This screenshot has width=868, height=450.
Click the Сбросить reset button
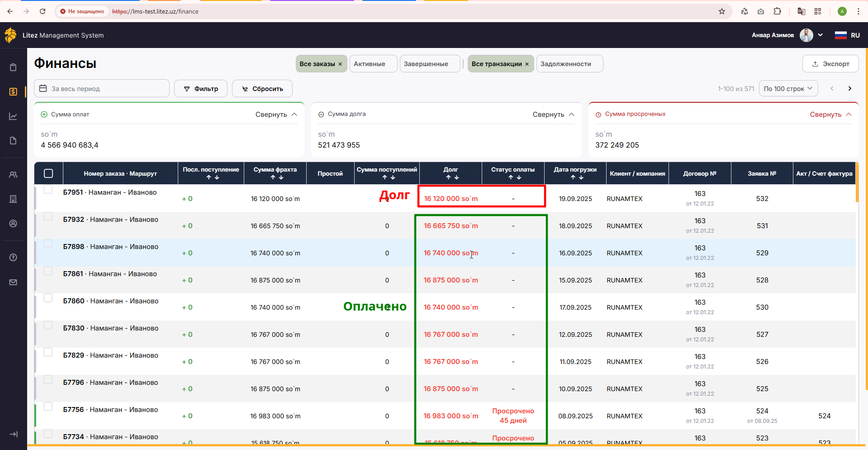pyautogui.click(x=262, y=89)
